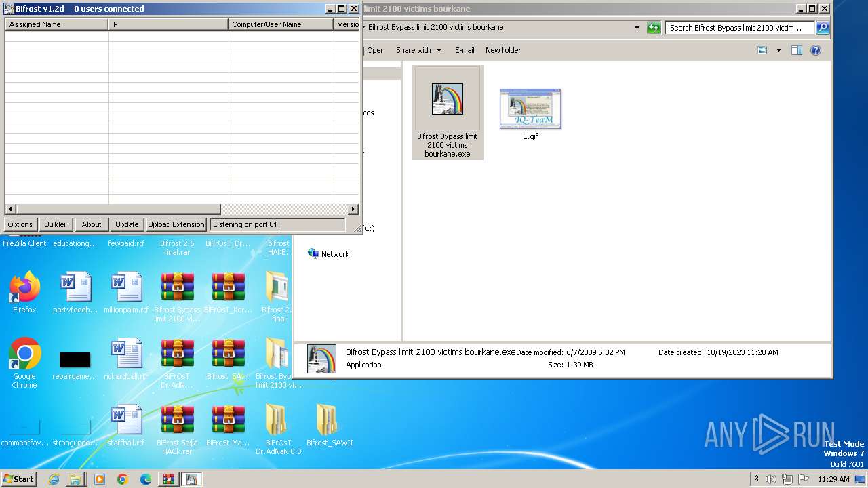Click the Upload Extension button
The width and height of the screenshot is (868, 488).
176,224
